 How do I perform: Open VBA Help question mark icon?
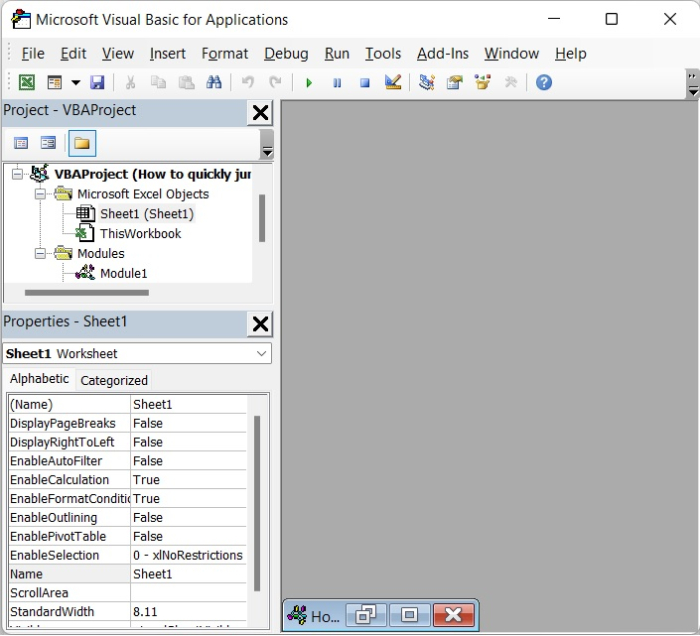(x=544, y=83)
